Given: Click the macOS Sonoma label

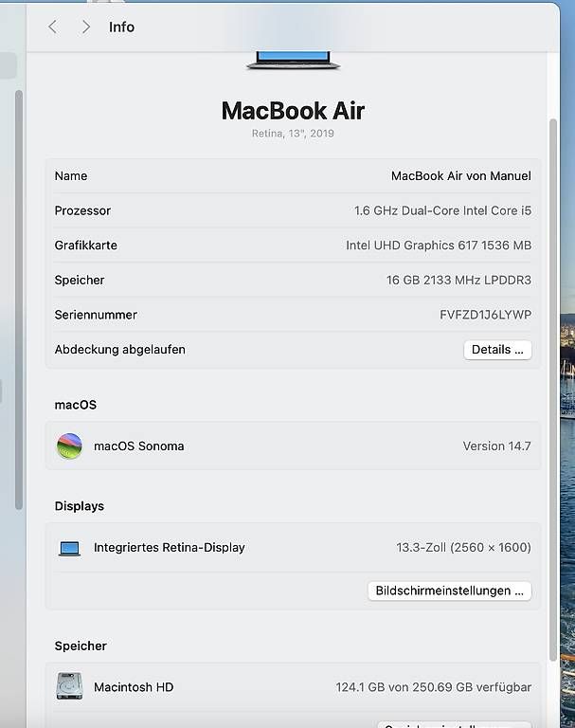Looking at the screenshot, I should pyautogui.click(x=138, y=446).
